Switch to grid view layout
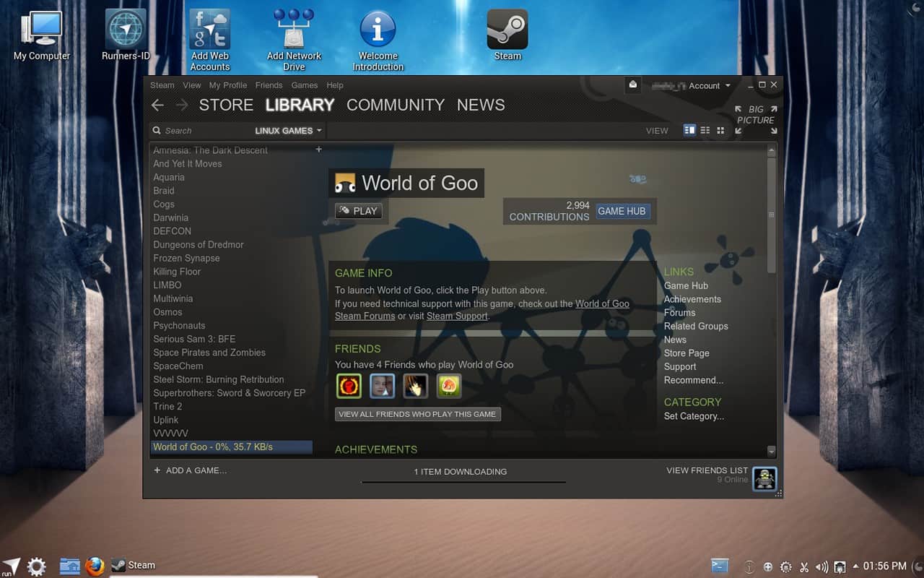 720,130
